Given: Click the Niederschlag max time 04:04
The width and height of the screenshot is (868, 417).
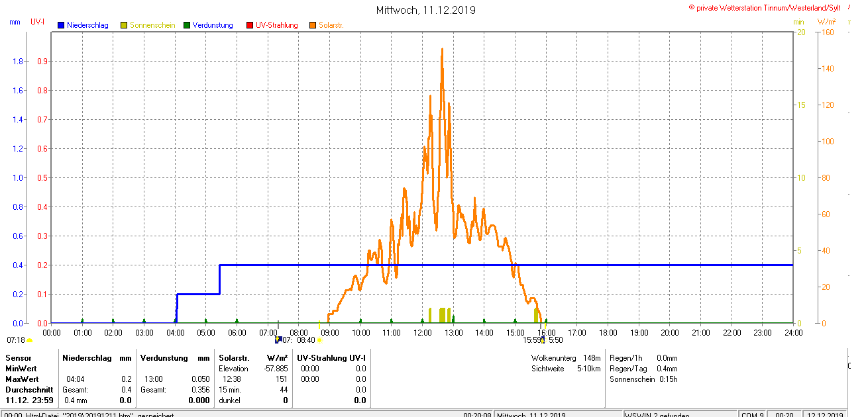Looking at the screenshot, I should (75, 379).
